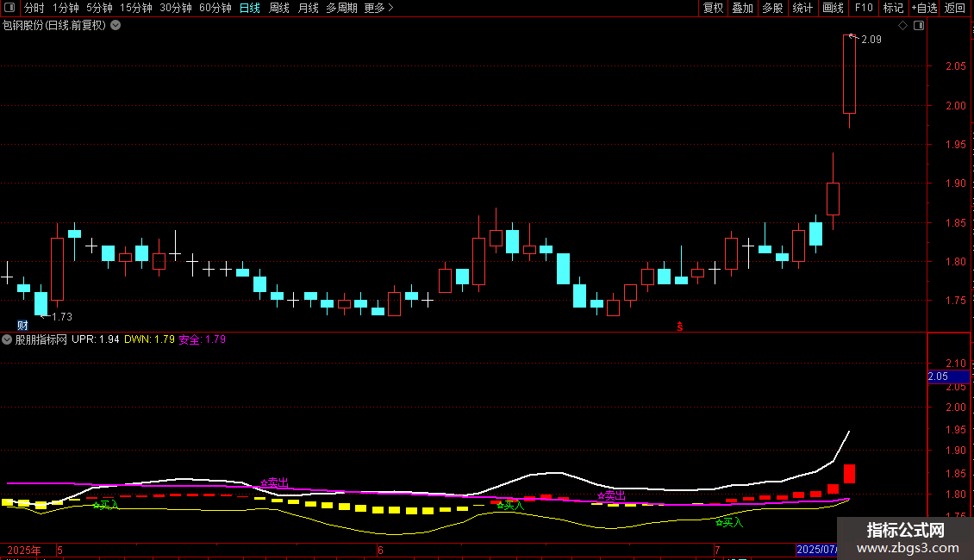
Task: Toggle the right side panel icon
Action: click(919, 26)
